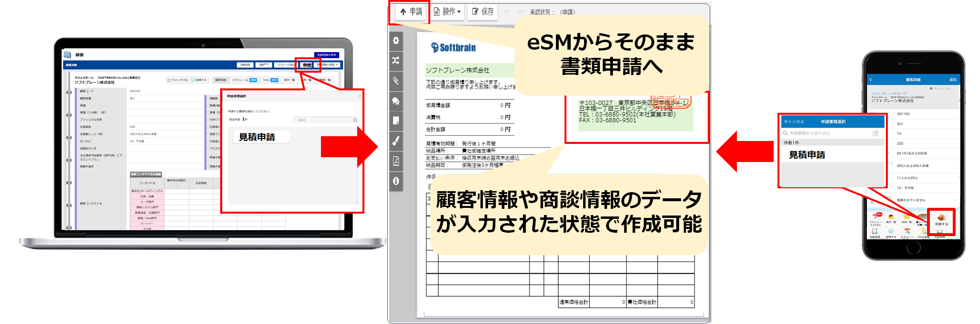
Task: Click リストへの追加 button on laptop screen
Action: click(286, 65)
